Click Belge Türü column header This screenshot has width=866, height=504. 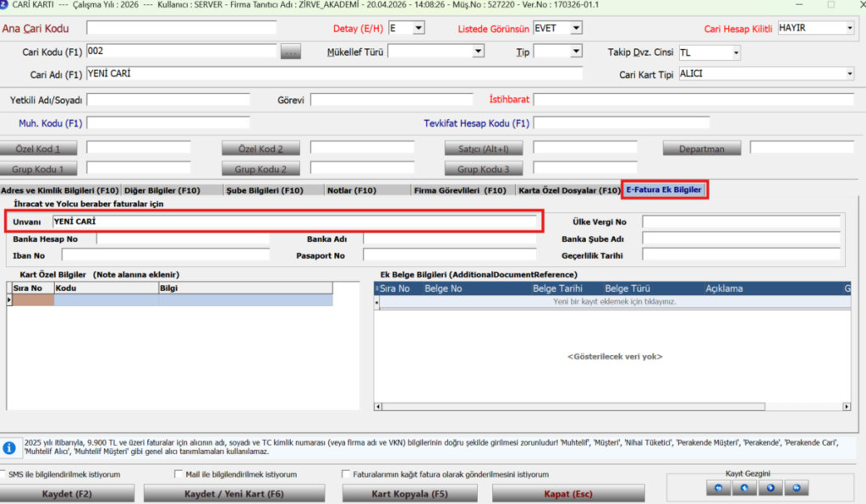[x=628, y=288]
